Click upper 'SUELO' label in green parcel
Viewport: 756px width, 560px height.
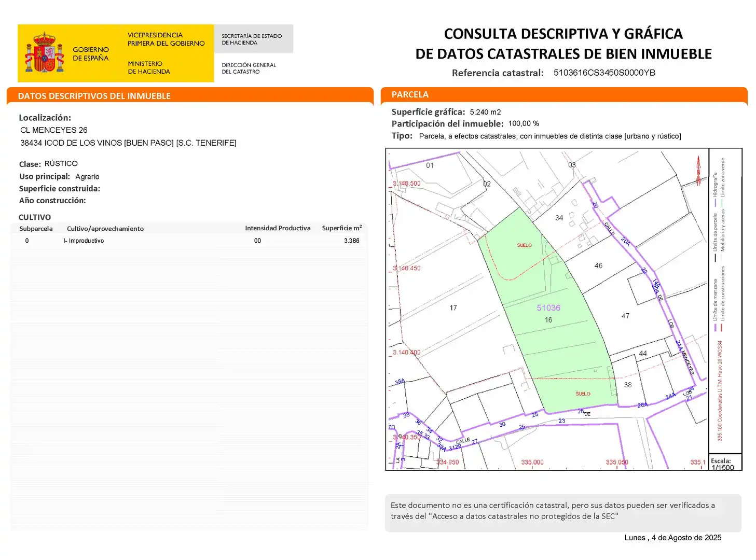(524, 245)
